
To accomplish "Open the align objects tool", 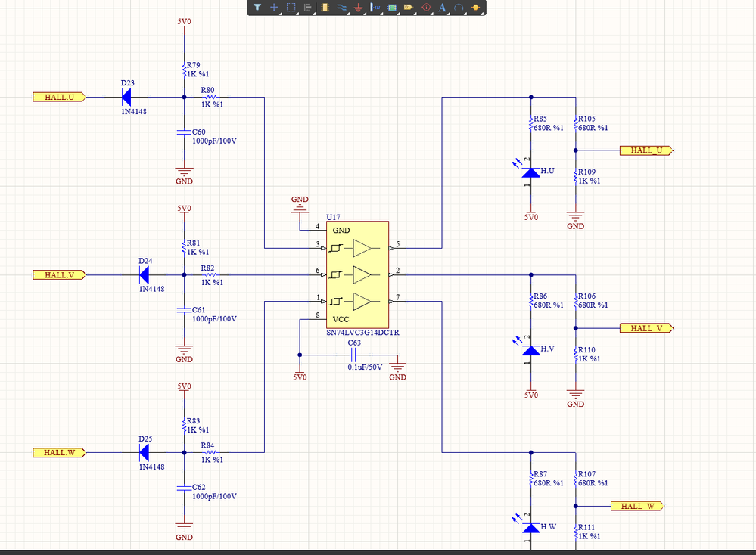I will click(307, 8).
